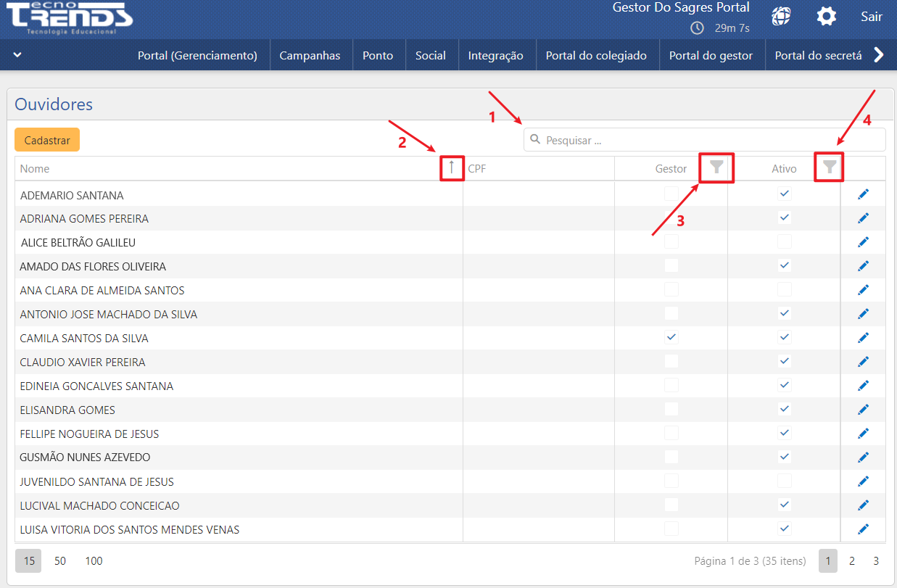Click the Ativo column filter funnel icon
Viewport: 897px width, 588px height.
click(x=830, y=167)
